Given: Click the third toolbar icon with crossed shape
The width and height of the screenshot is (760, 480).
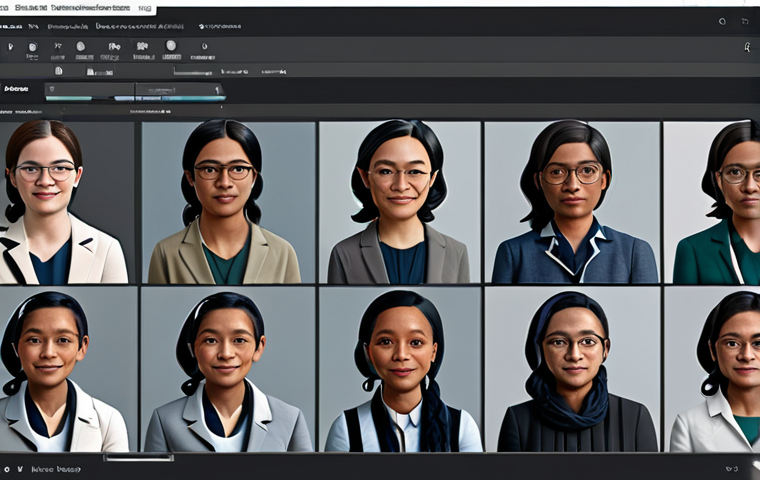Looking at the screenshot, I should tap(58, 46).
